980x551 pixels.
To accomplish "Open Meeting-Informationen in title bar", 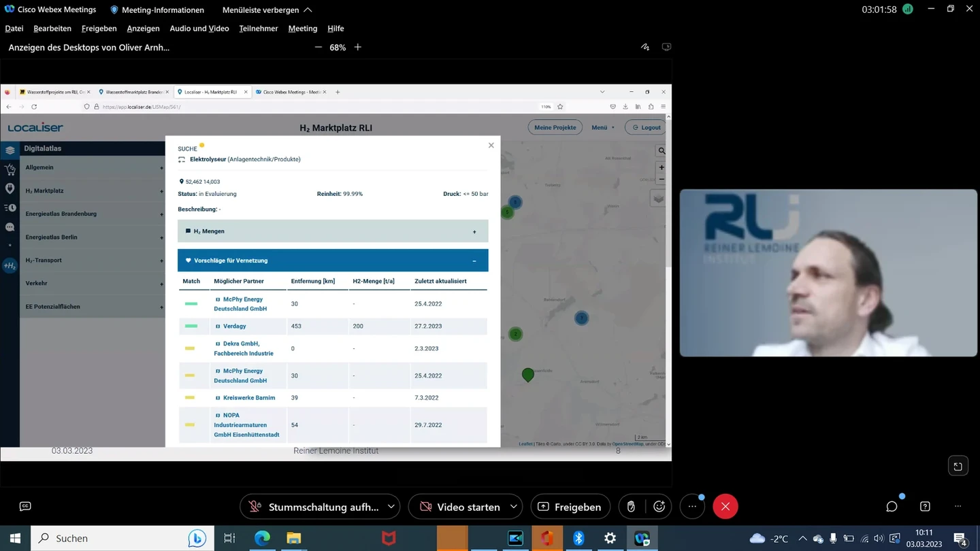I will point(157,10).
